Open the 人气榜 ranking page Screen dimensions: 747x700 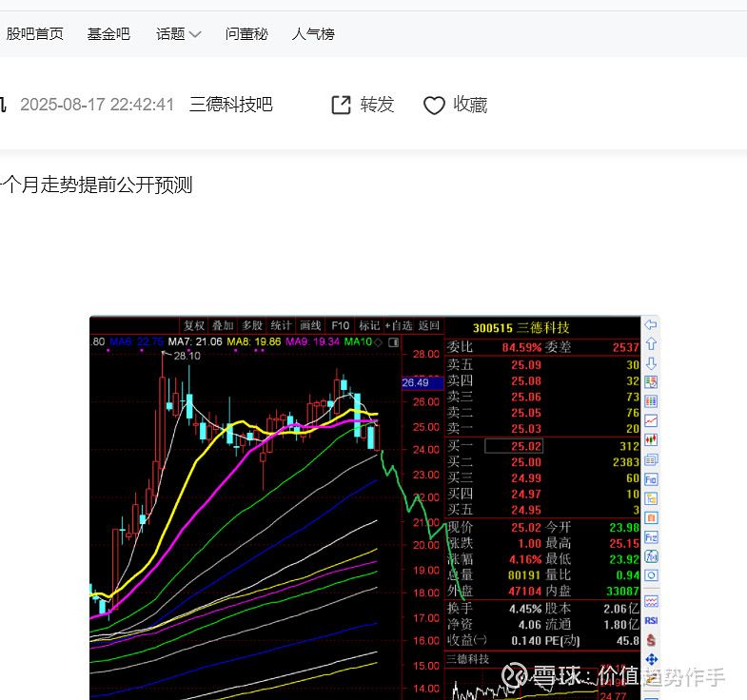pos(313,34)
